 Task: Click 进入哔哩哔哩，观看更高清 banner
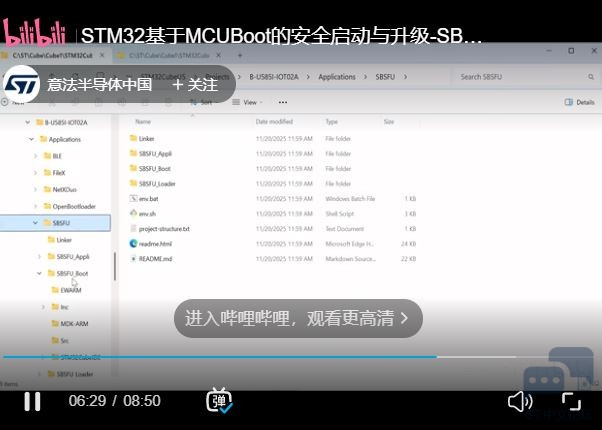(298, 318)
